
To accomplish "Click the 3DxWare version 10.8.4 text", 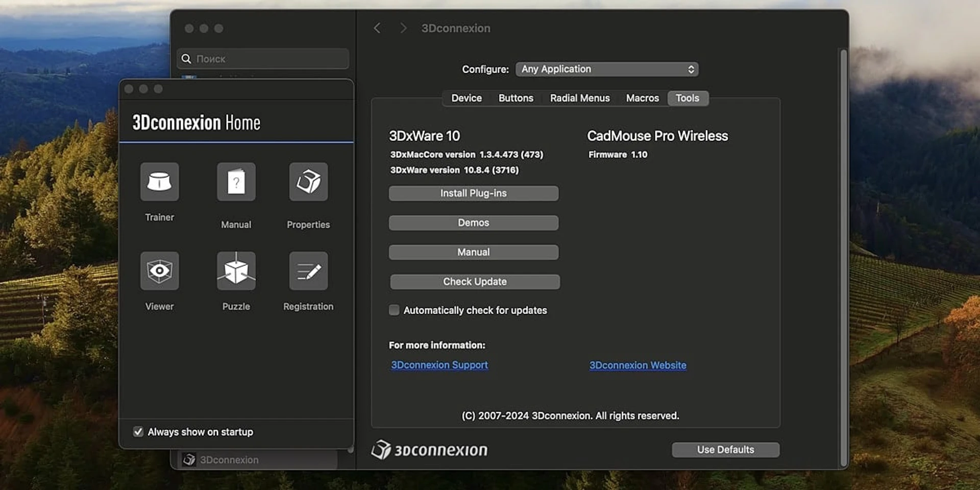I will (454, 170).
